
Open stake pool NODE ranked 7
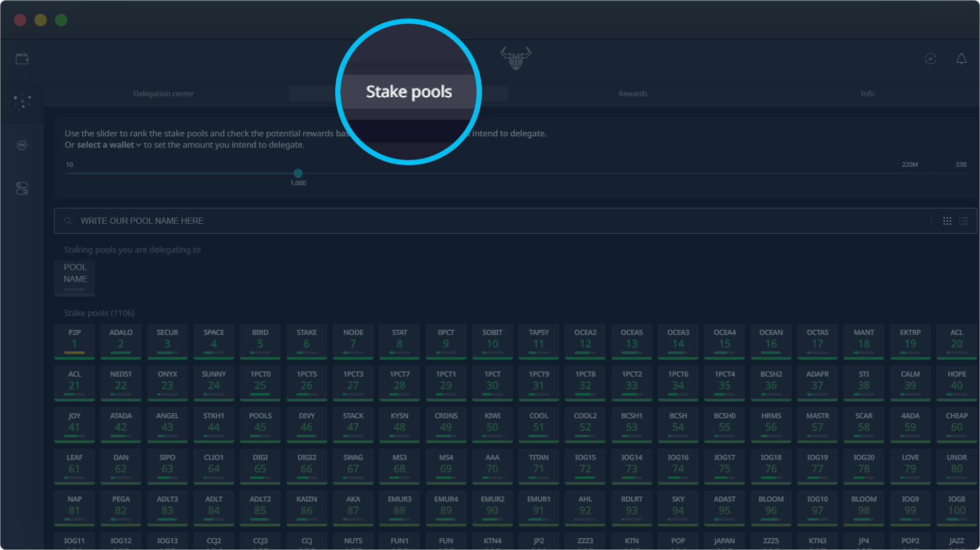click(353, 342)
